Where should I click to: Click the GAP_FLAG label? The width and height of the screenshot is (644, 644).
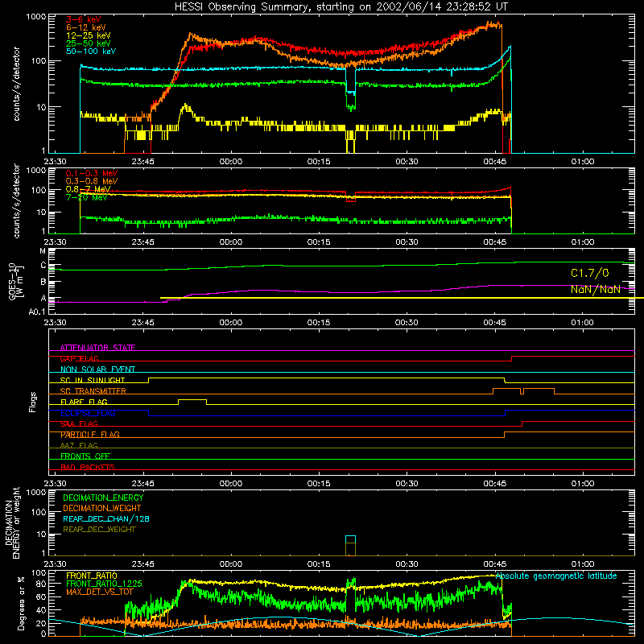pos(79,358)
